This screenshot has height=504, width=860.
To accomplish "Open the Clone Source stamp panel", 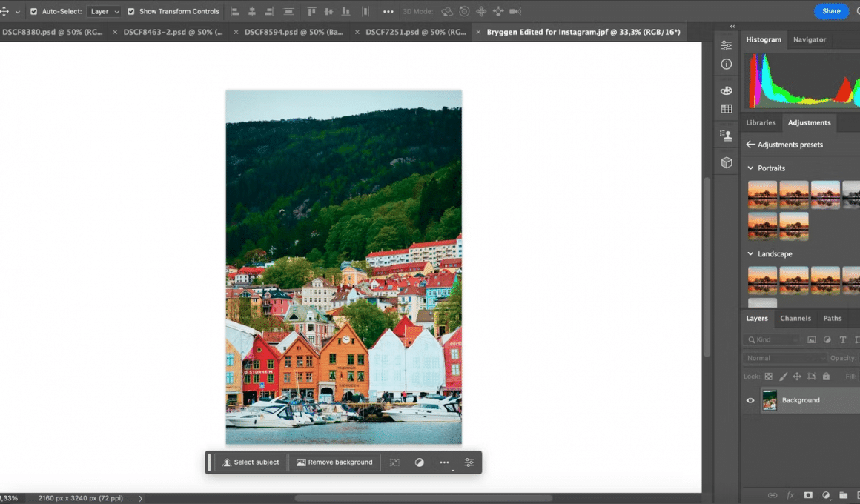I will click(x=727, y=136).
